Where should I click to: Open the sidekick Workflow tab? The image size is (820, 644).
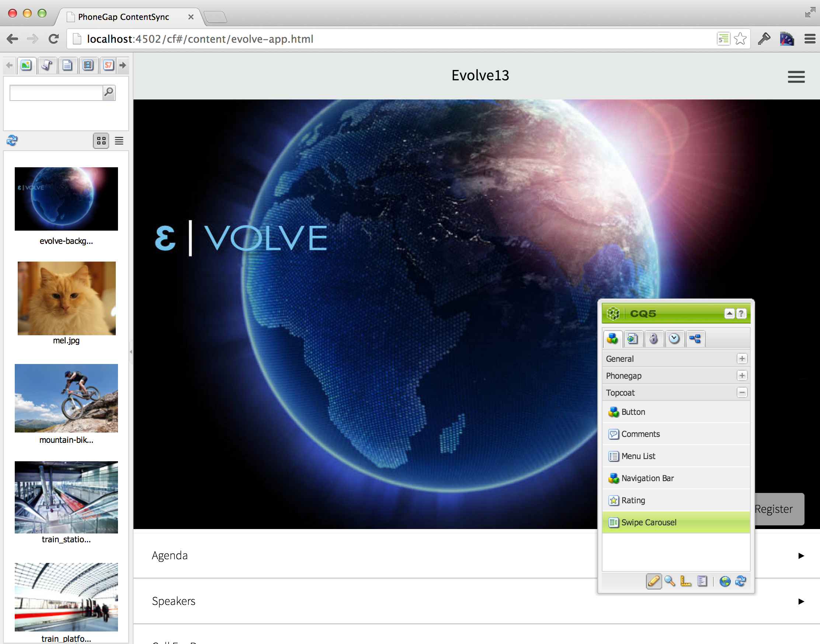click(x=695, y=339)
